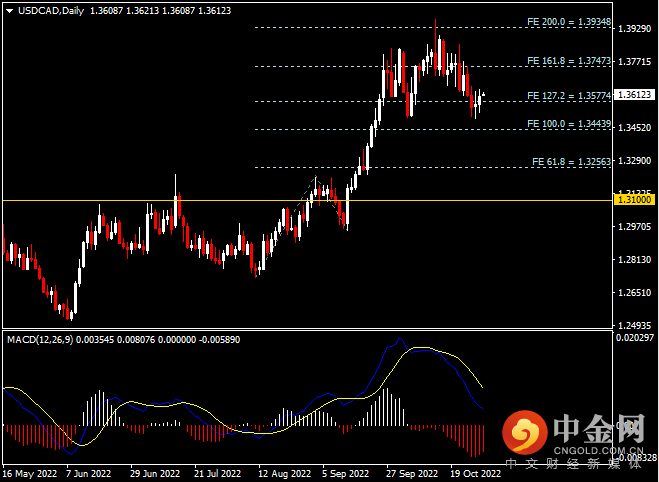Click the current price tag 1.36123
This screenshot has height=482, width=659.
click(x=635, y=95)
